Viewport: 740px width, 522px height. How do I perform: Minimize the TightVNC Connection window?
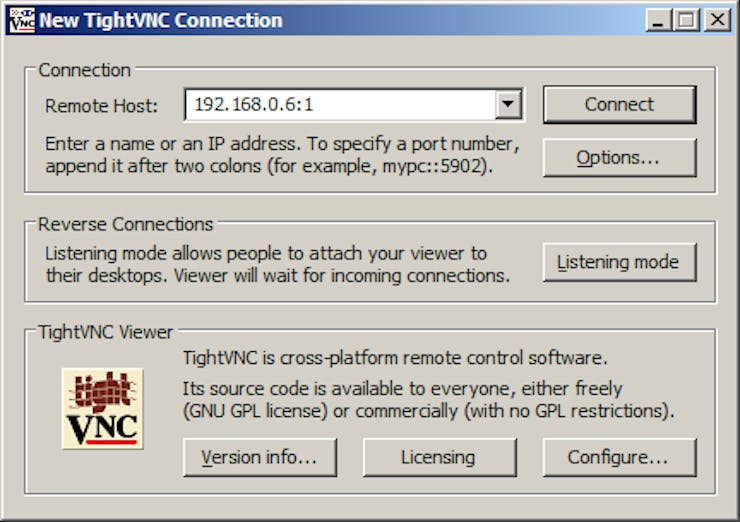coord(658,20)
